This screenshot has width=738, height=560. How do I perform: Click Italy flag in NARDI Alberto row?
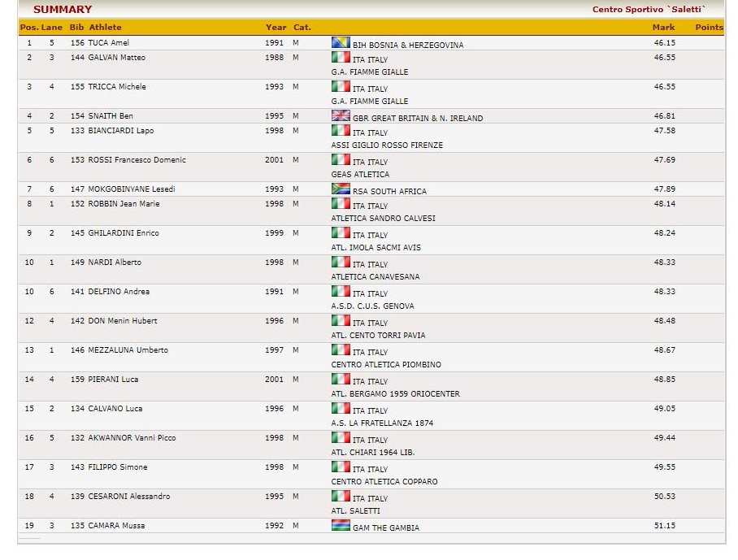click(341, 263)
